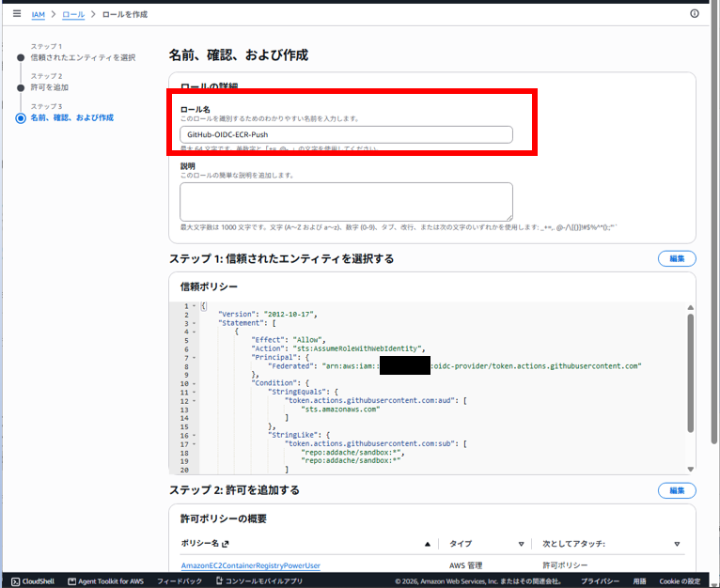Image resolution: width=720 pixels, height=588 pixels.
Task: Go to step 2 許可を追加
Action: [49, 87]
